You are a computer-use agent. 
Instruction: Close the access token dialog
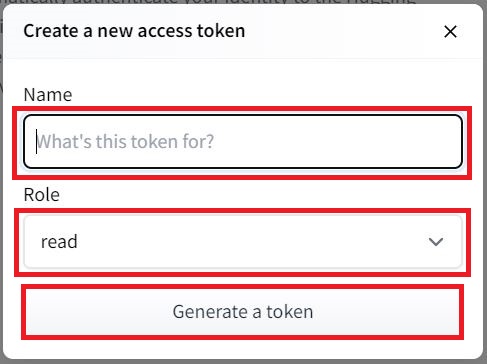(x=450, y=32)
